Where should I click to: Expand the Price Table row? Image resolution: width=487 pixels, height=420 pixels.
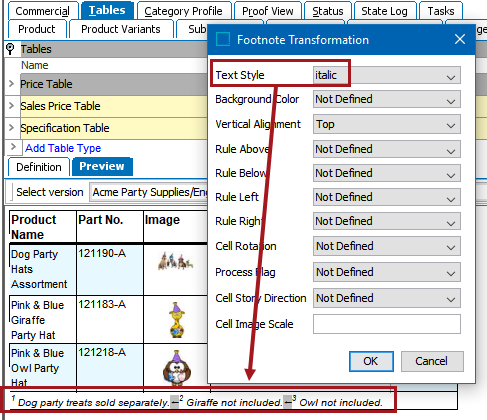point(12,83)
